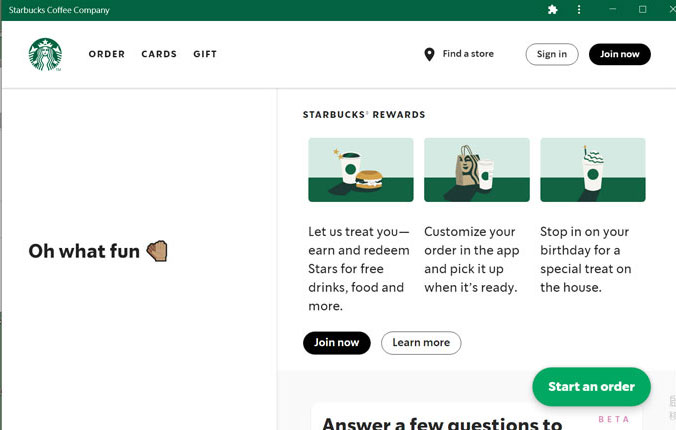Open the GIFT menu
Viewport: 676px width, 430px height.
(205, 54)
